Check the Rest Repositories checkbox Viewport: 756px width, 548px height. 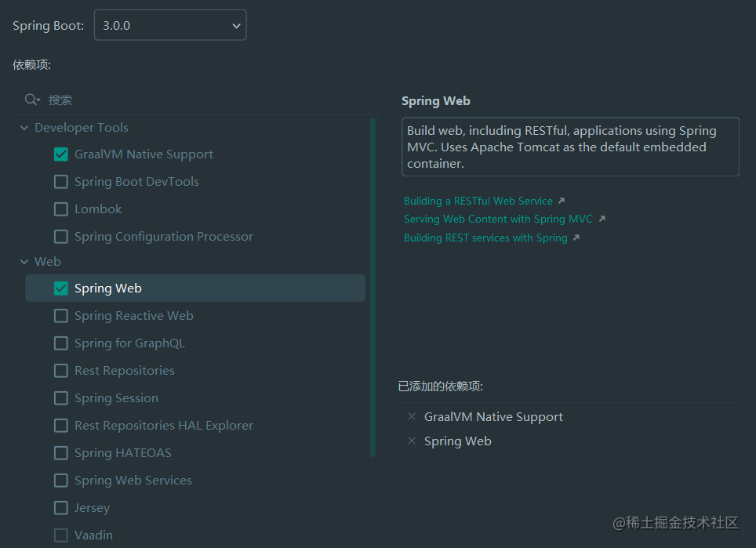point(60,371)
